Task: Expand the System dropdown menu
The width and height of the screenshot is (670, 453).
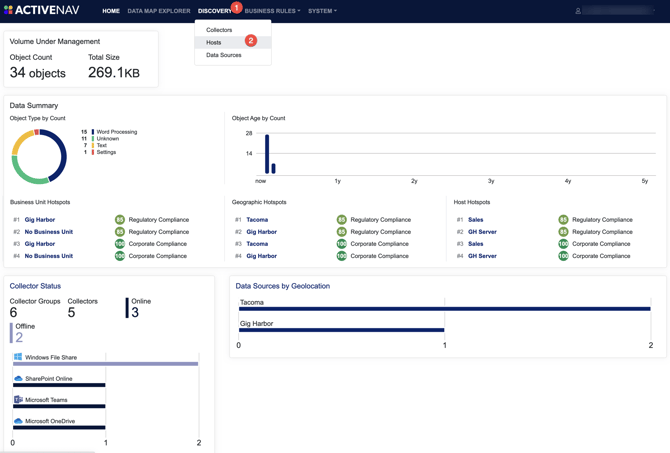Action: point(322,11)
